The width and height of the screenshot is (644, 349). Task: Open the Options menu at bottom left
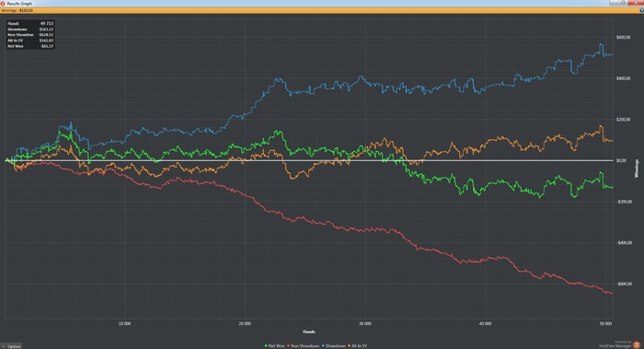pyautogui.click(x=11, y=346)
